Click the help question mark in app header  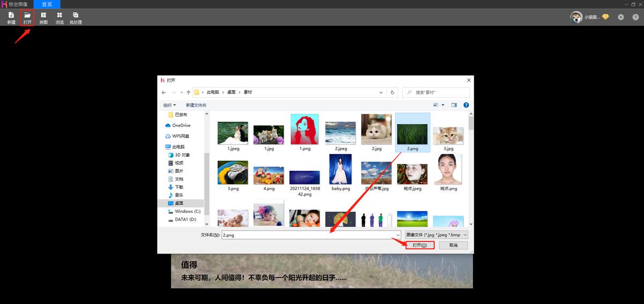[x=635, y=17]
